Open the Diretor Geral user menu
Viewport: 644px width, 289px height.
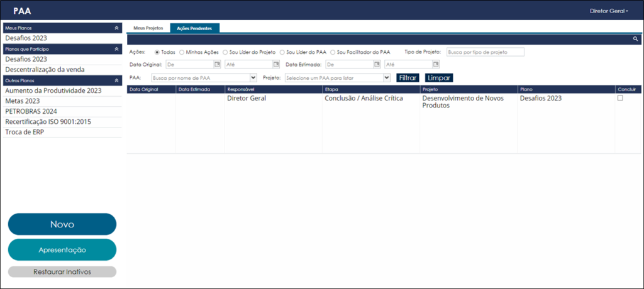609,11
